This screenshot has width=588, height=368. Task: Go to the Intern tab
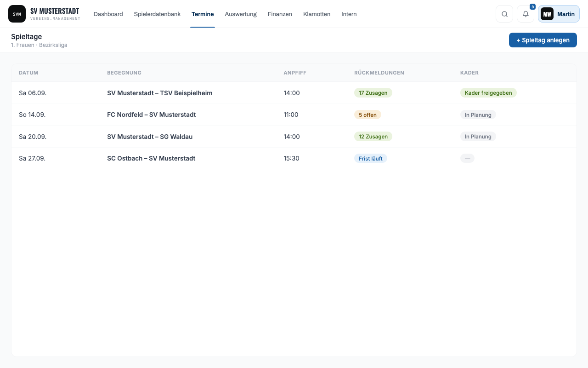point(349,14)
